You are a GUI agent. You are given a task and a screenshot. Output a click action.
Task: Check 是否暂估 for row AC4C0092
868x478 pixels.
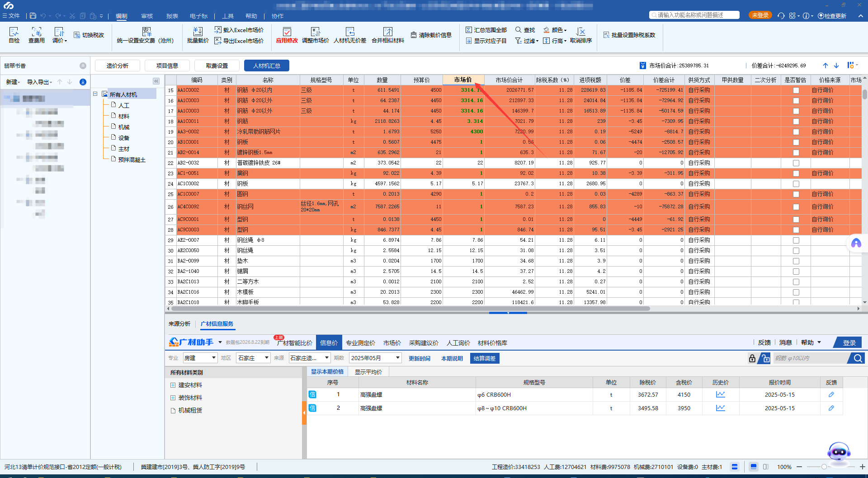coord(796,207)
